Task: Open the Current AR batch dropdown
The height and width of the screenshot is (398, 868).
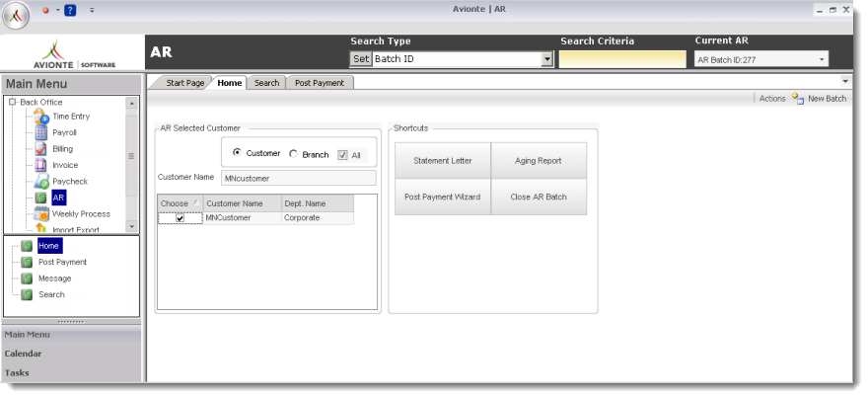Action: 822,60
